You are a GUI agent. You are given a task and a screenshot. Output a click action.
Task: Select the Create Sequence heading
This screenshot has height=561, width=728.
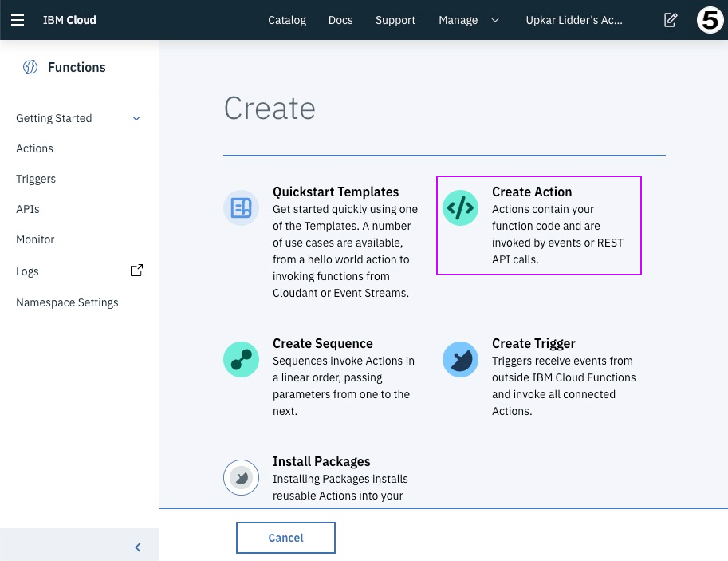tap(323, 343)
